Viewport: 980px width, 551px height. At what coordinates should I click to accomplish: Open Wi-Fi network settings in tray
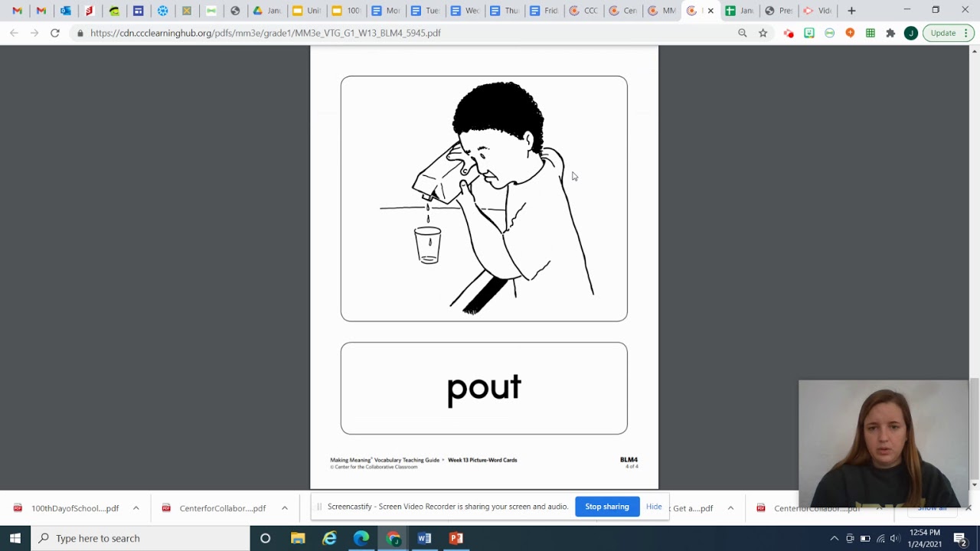tap(880, 538)
